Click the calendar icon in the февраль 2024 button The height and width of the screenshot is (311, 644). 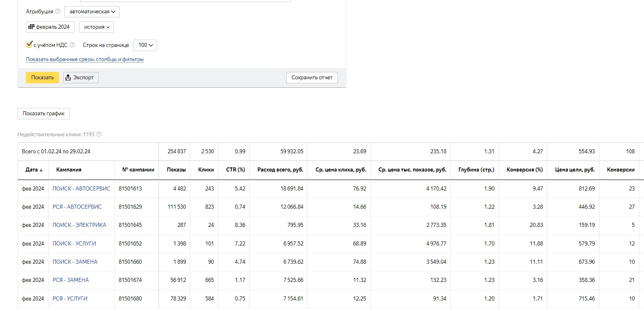click(31, 27)
